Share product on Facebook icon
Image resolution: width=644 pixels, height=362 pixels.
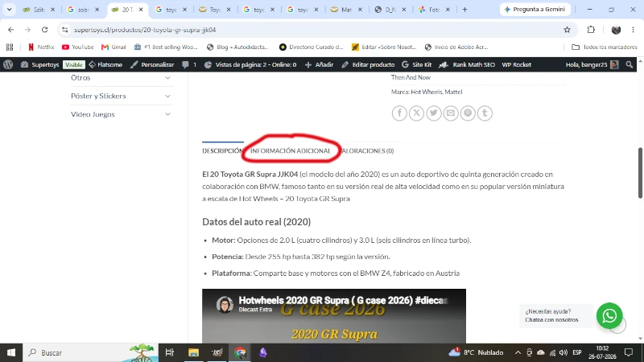pyautogui.click(x=399, y=113)
